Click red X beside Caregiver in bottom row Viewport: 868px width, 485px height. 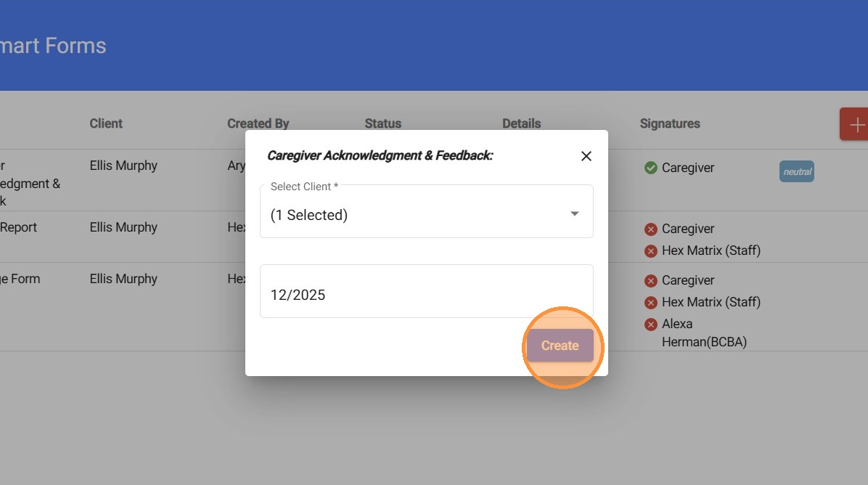coord(650,280)
